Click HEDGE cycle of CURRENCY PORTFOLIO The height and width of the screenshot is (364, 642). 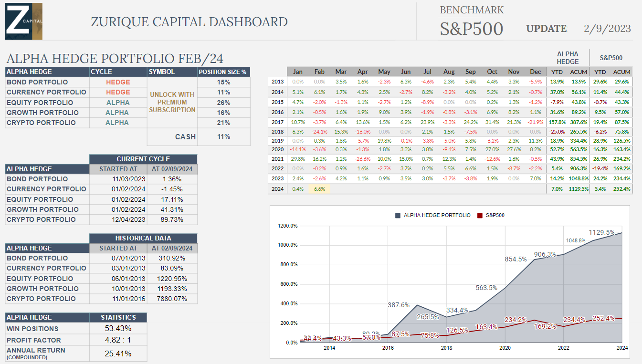pos(118,92)
